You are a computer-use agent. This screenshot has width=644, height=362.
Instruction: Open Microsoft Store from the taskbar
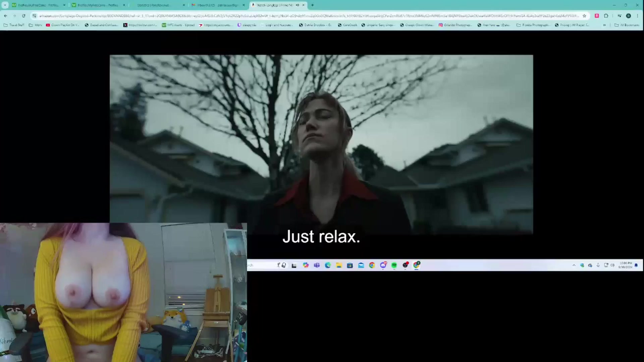tap(350, 265)
